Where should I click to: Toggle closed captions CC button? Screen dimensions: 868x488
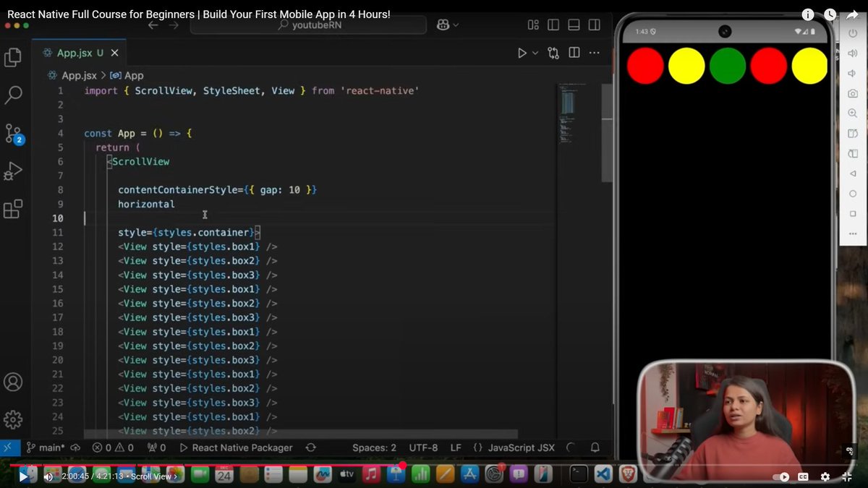[x=803, y=477]
